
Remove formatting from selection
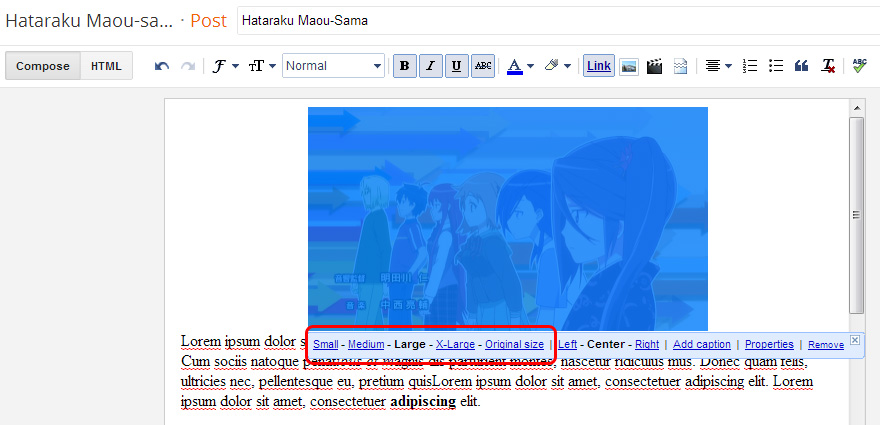(828, 66)
